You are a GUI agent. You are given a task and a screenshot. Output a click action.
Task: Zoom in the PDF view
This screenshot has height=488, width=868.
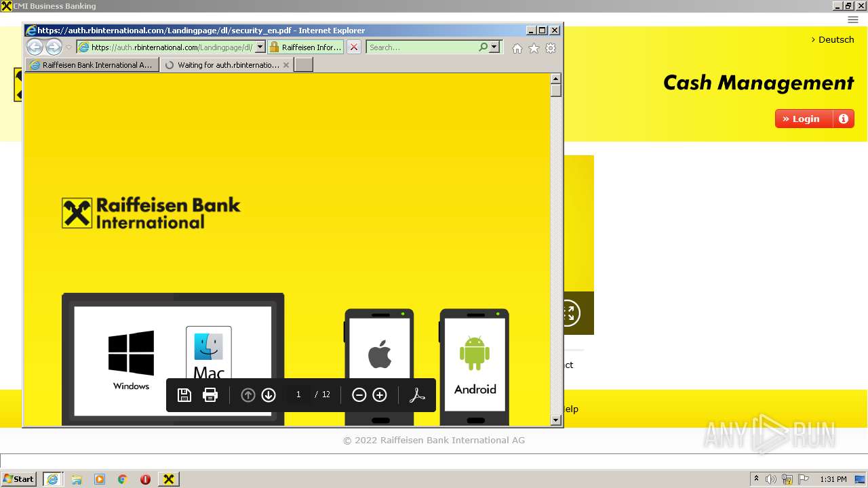380,395
